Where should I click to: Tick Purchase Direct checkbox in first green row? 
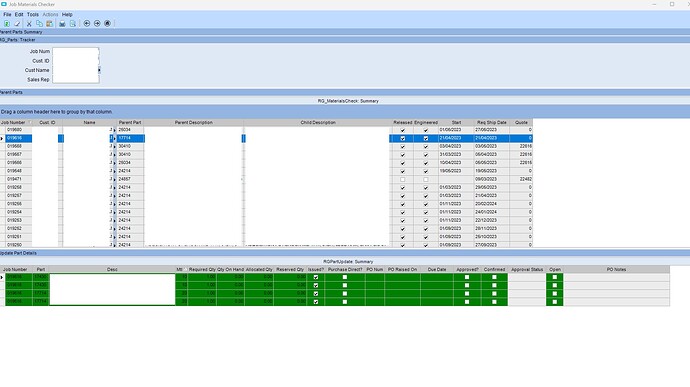345,277
